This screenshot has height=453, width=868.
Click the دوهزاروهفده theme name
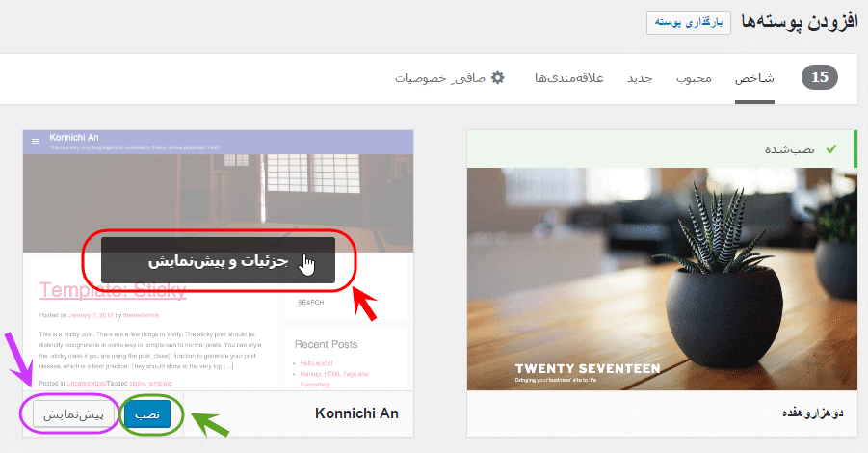coord(813,413)
